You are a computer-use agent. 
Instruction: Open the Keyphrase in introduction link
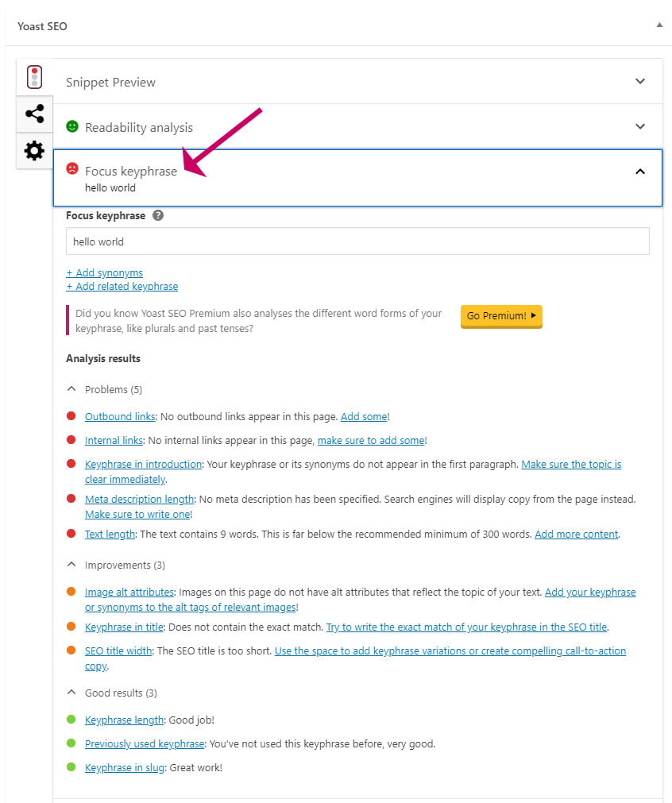click(144, 465)
